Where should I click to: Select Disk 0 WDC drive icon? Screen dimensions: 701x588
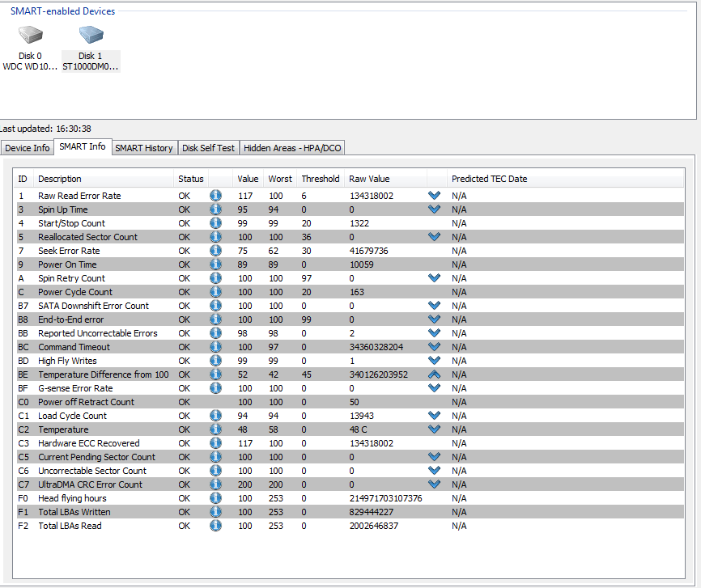click(x=31, y=35)
